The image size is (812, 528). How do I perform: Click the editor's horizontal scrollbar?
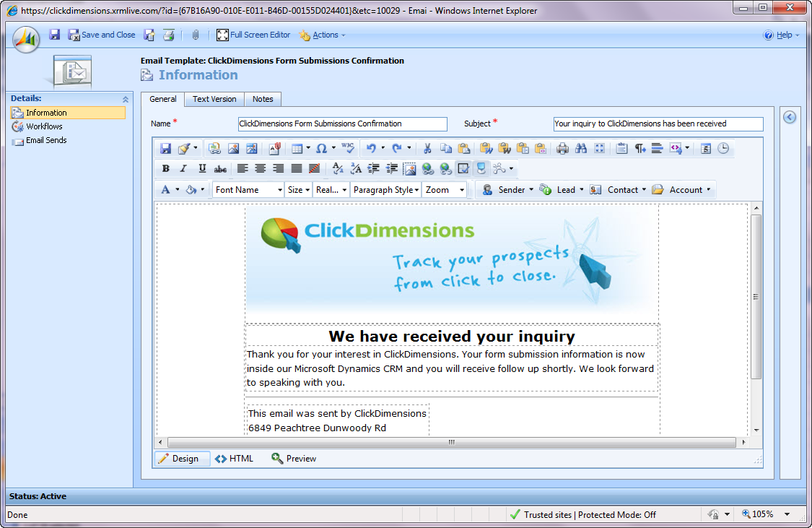tap(452, 443)
